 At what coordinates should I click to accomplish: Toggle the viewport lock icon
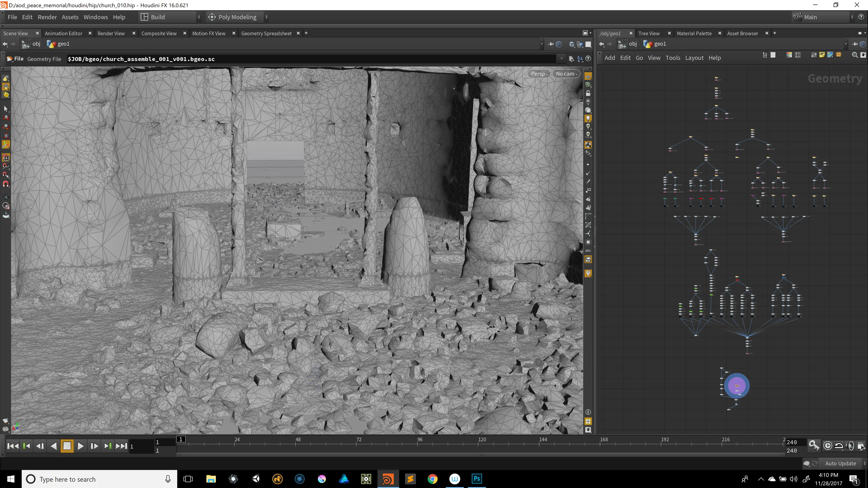coord(588,93)
